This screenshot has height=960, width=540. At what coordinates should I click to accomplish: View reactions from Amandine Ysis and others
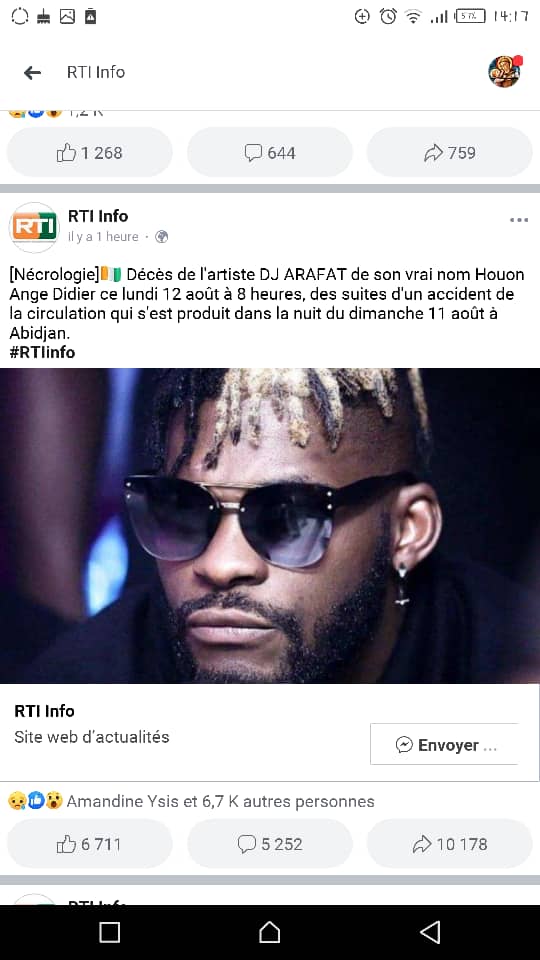(191, 801)
